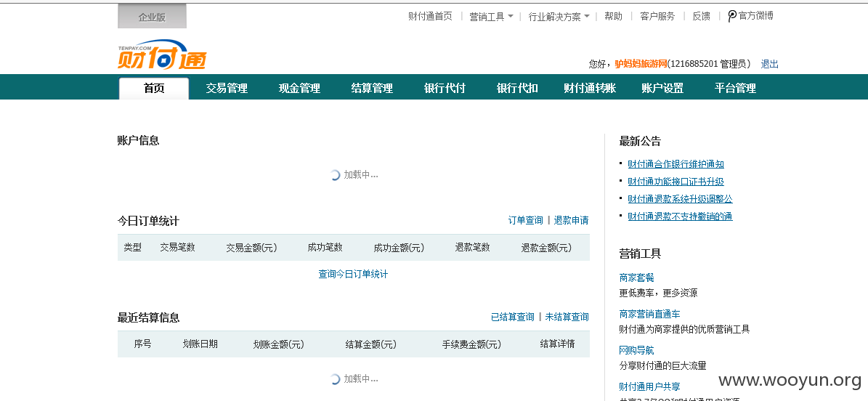Click the 企业版 tab button
The width and height of the screenshot is (868, 401).
(153, 17)
